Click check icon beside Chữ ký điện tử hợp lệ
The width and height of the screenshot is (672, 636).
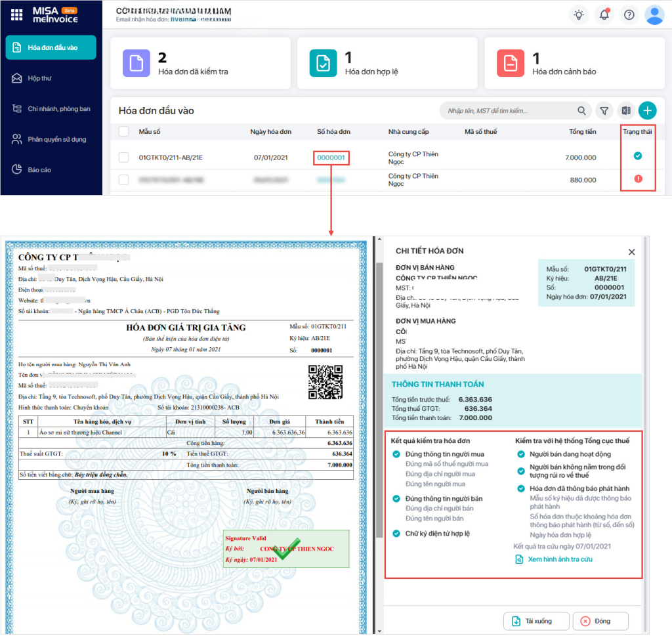[x=396, y=534]
